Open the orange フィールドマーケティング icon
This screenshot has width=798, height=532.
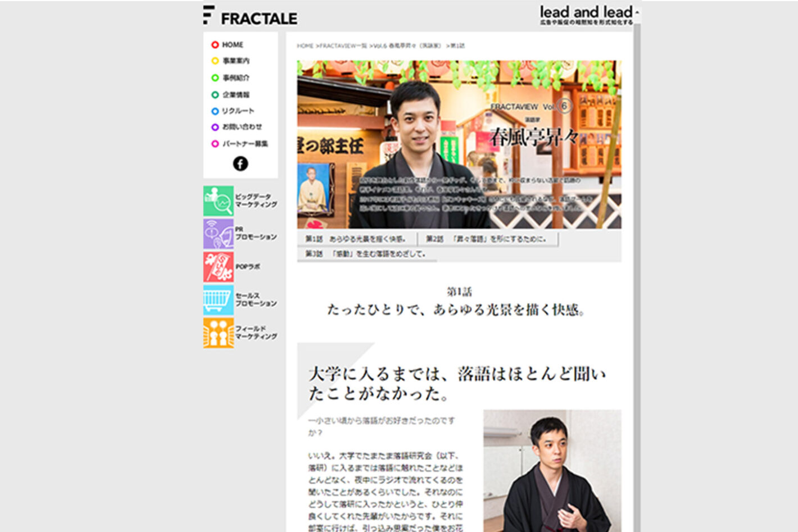click(x=219, y=333)
